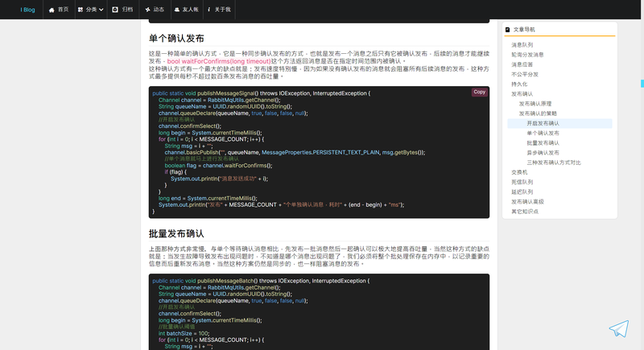Jump to 死信队列 section
The width and height of the screenshot is (644, 350).
[522, 182]
